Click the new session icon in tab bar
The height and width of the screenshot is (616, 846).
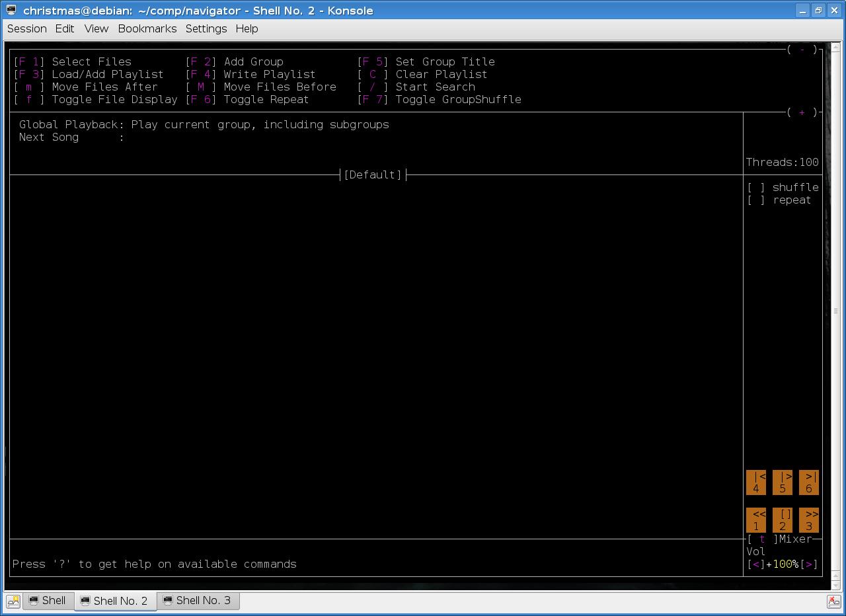point(13,601)
